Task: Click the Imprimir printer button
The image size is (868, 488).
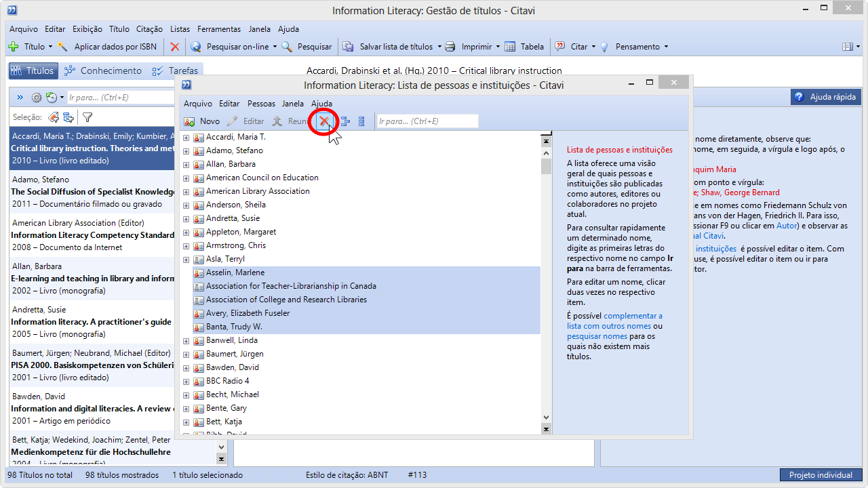Action: pyautogui.click(x=468, y=47)
